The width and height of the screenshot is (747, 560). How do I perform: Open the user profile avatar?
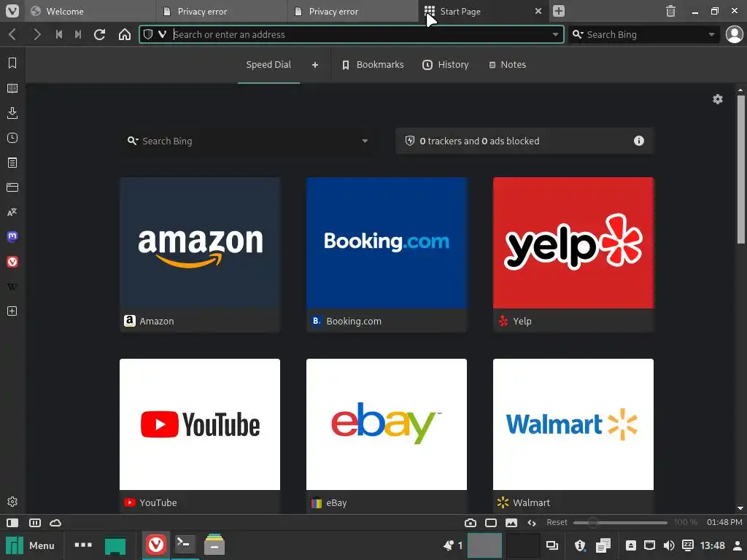(x=734, y=34)
